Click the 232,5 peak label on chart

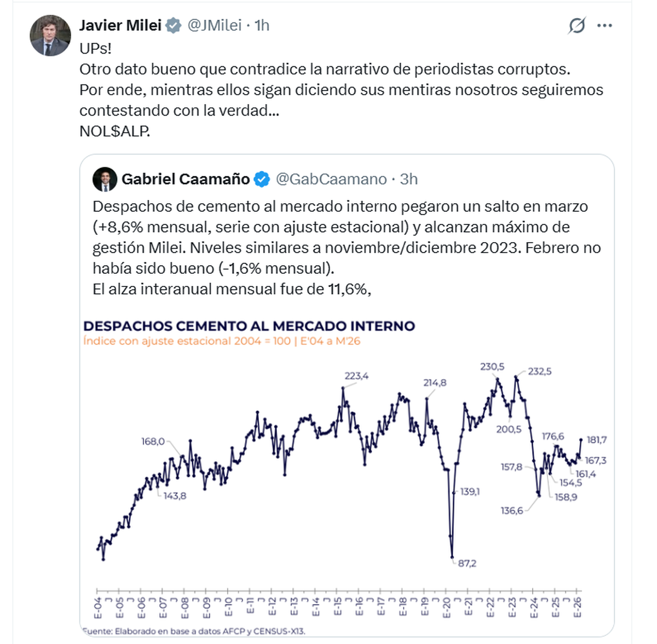(x=540, y=371)
